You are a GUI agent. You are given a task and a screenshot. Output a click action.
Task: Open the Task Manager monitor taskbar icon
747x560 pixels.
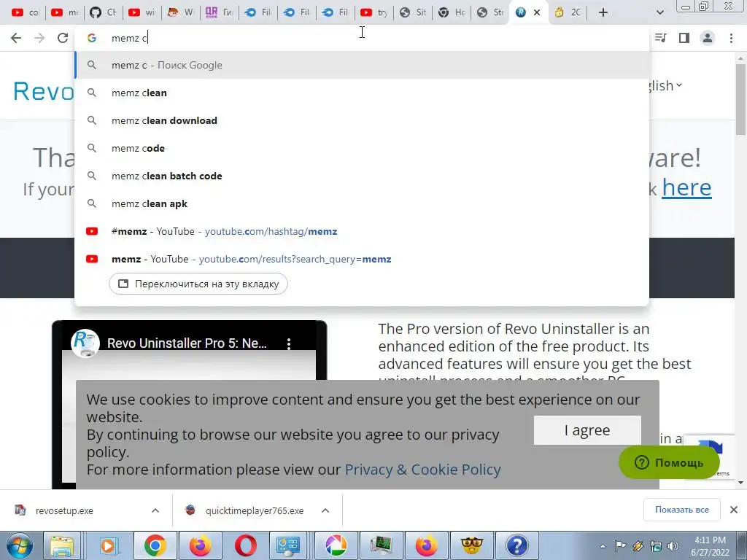381,545
